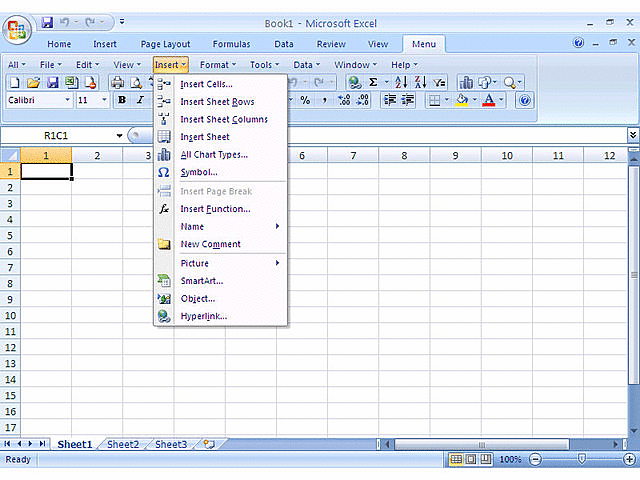This screenshot has height=480, width=640.
Task: Click the Insert Worksheet tab icon
Action: pos(209,444)
